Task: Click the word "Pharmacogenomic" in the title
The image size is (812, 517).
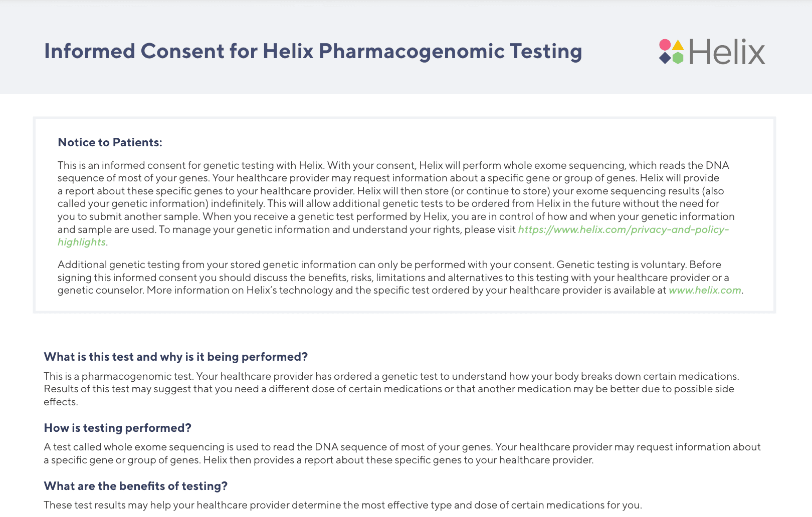Action: tap(412, 51)
